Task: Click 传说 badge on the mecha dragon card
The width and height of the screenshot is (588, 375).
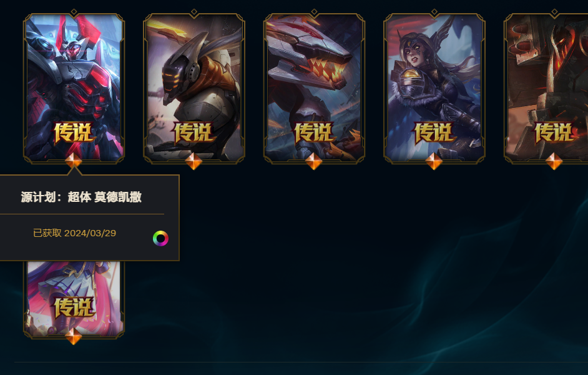Action: point(314,132)
